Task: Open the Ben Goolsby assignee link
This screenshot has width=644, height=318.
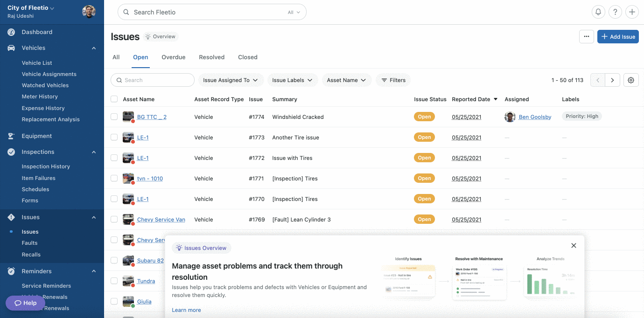Action: click(535, 117)
